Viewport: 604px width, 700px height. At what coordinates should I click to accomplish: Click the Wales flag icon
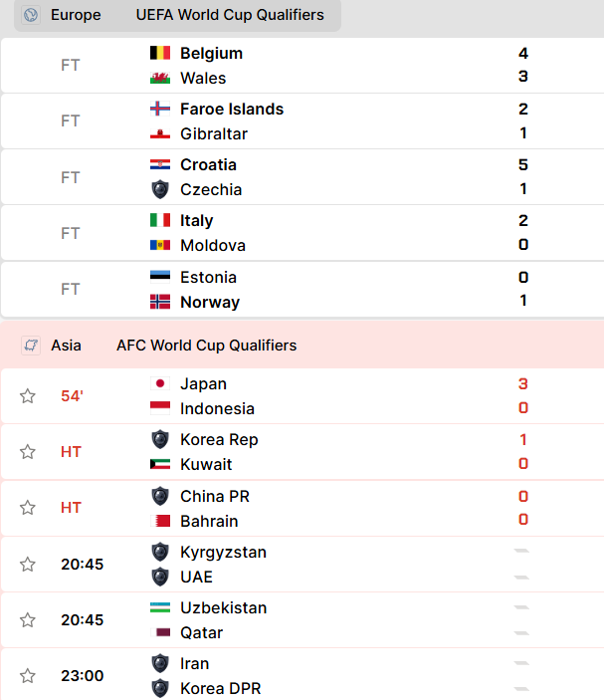click(x=160, y=78)
